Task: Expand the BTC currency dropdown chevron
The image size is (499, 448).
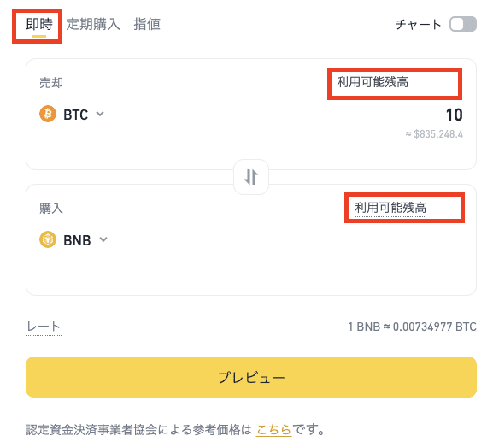Action: click(x=100, y=114)
